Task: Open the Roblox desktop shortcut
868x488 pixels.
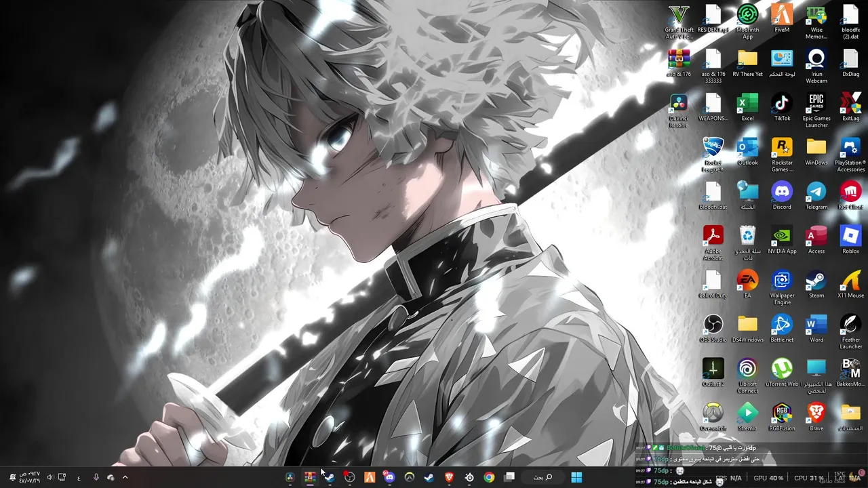Action: coord(850,241)
